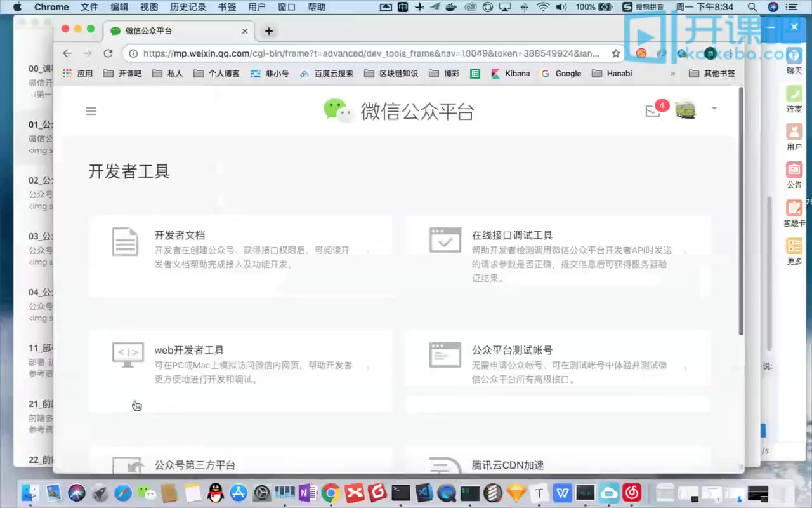Screen dimensions: 812x508
Task: Launch Safari from the dock
Action: click(123, 492)
